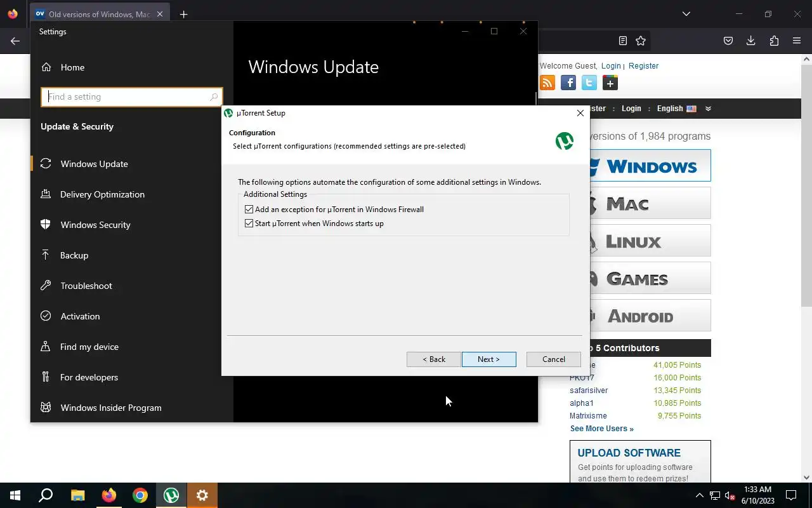The height and width of the screenshot is (508, 812).
Task: Click the search magnifier in Settings
Action: click(214, 97)
